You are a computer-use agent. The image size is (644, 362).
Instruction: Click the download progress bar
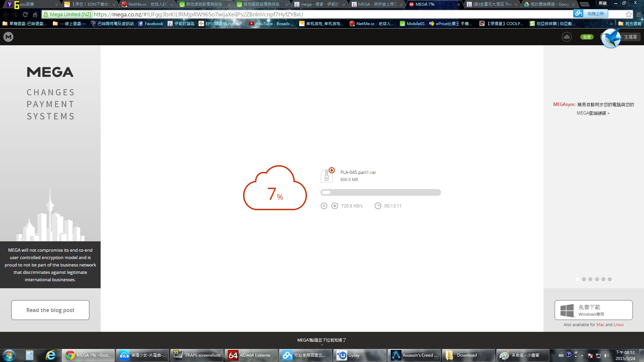tap(380, 192)
